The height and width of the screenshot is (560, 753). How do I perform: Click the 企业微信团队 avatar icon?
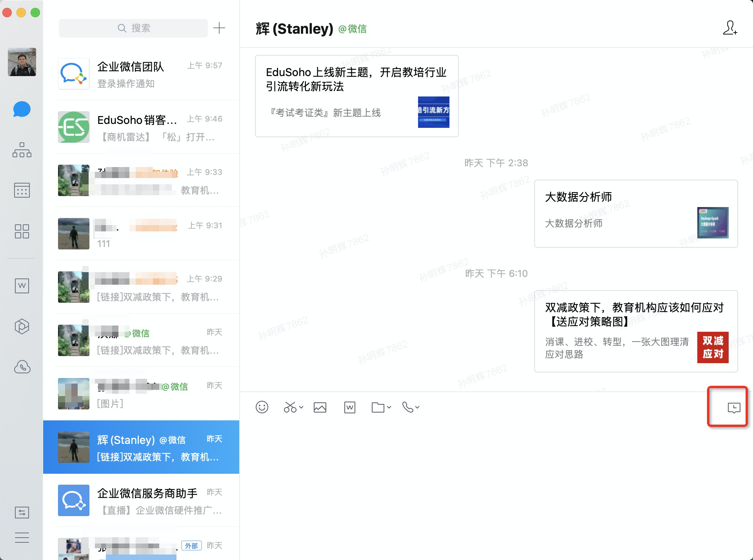[74, 74]
